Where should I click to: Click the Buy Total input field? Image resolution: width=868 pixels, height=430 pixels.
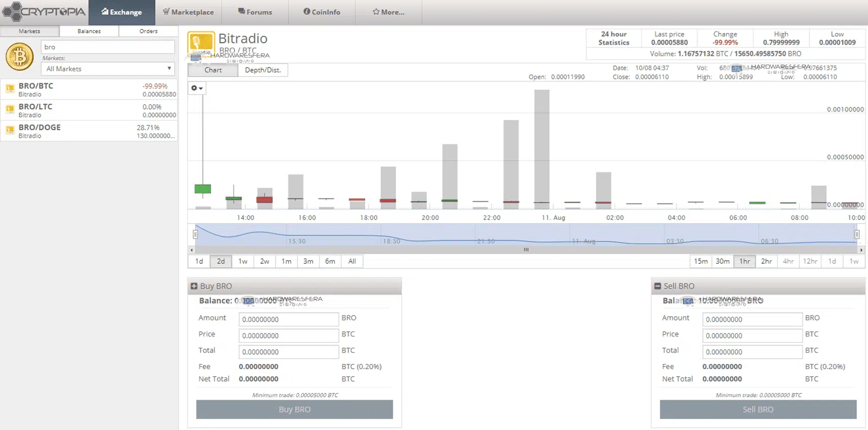click(288, 352)
